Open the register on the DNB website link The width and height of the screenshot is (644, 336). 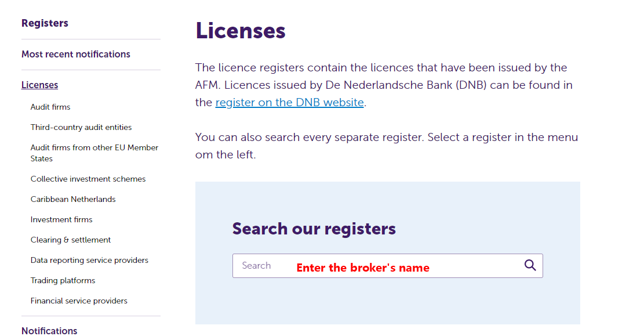(x=289, y=103)
